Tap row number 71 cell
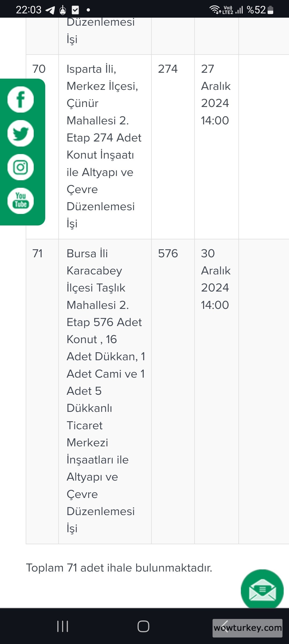 click(x=38, y=254)
